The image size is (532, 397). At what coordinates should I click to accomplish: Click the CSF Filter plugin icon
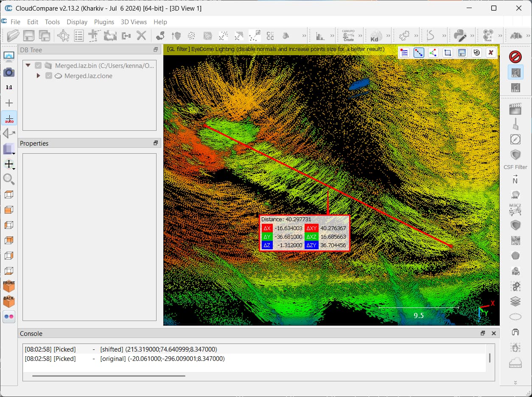tap(515, 155)
